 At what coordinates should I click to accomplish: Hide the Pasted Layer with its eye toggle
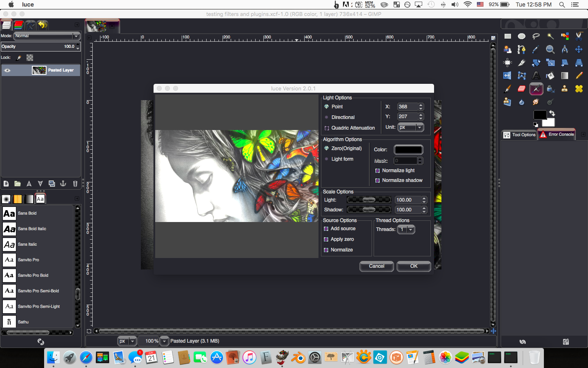click(7, 70)
